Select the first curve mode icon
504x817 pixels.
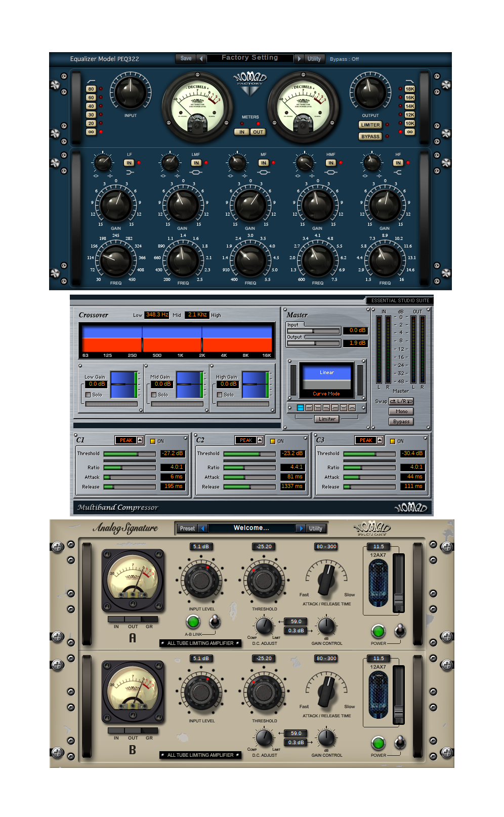301,407
